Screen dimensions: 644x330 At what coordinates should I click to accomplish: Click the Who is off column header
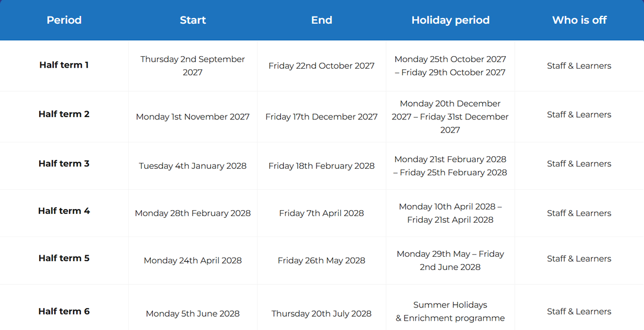click(579, 20)
